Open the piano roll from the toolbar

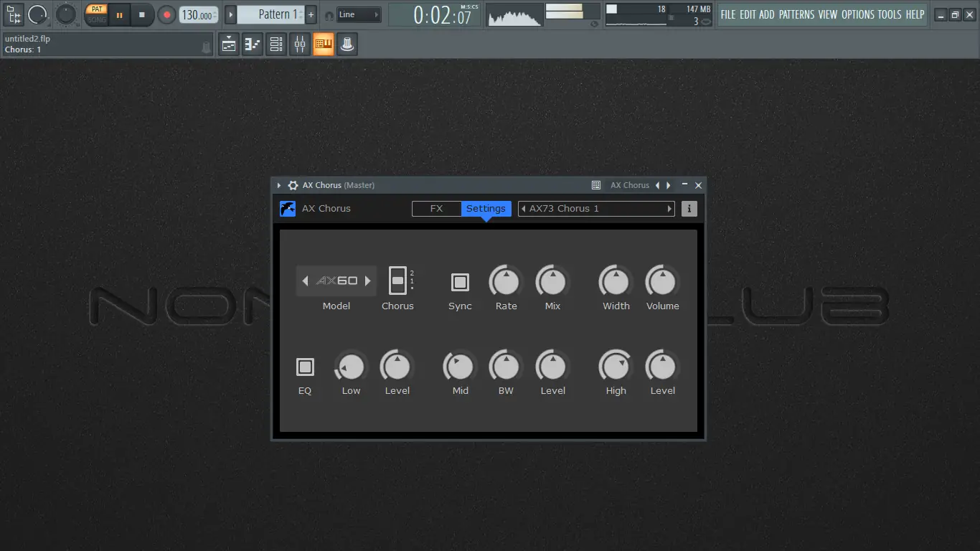pos(253,44)
